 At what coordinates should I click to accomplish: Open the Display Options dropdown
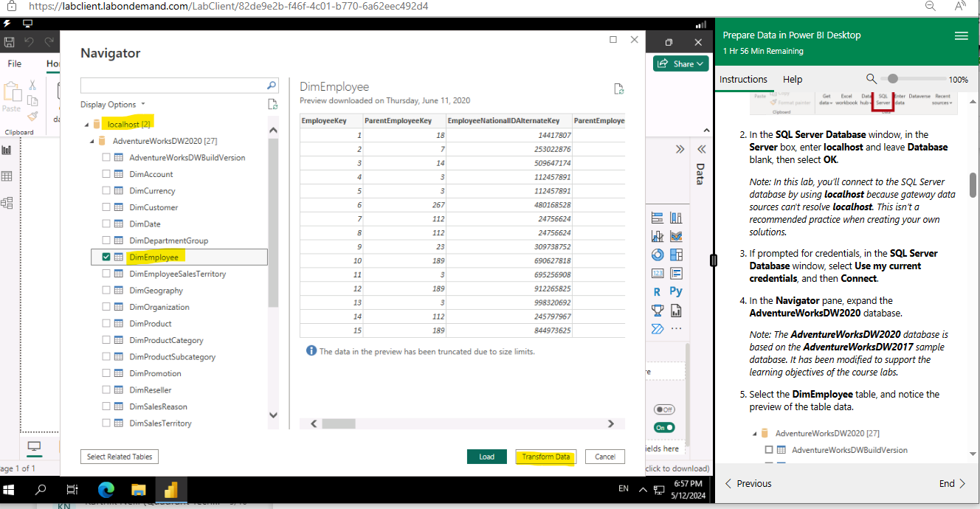113,104
